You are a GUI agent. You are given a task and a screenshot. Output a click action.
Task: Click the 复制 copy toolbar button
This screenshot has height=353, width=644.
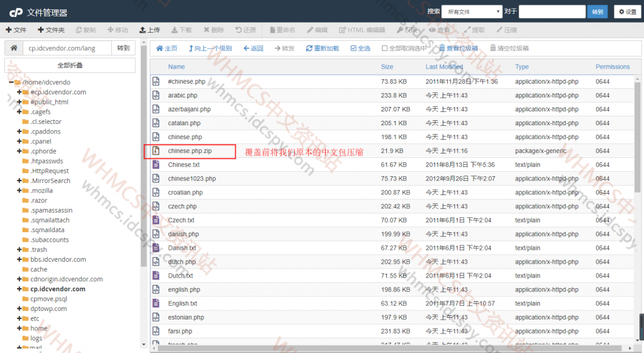point(86,30)
